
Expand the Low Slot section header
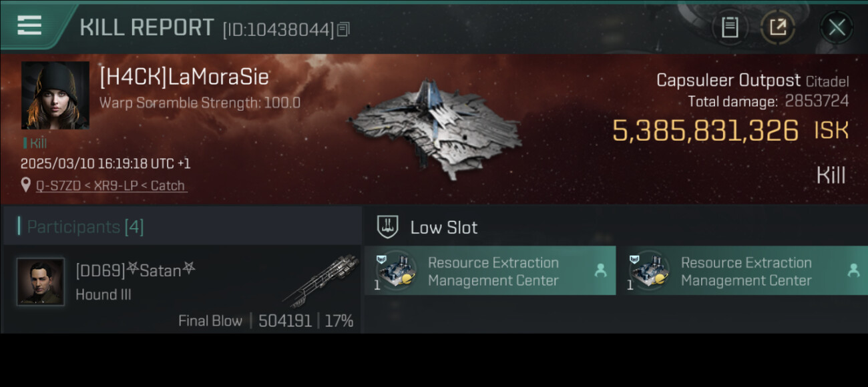coord(444,228)
